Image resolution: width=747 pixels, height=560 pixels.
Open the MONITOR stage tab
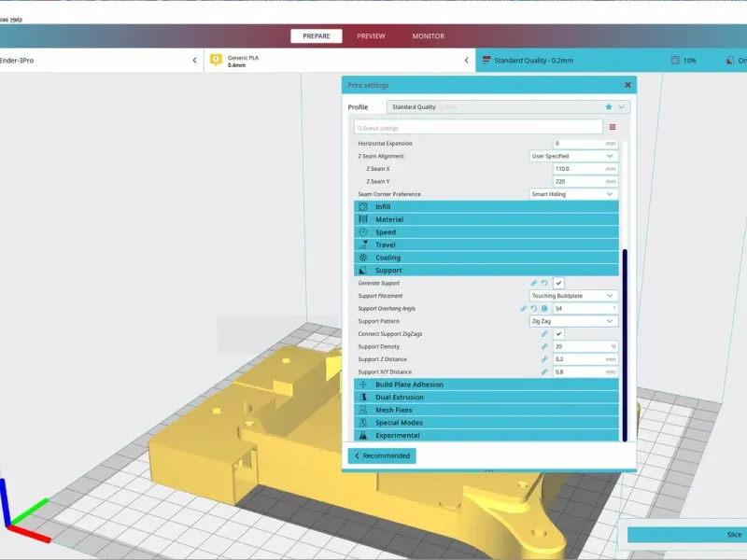coord(429,36)
